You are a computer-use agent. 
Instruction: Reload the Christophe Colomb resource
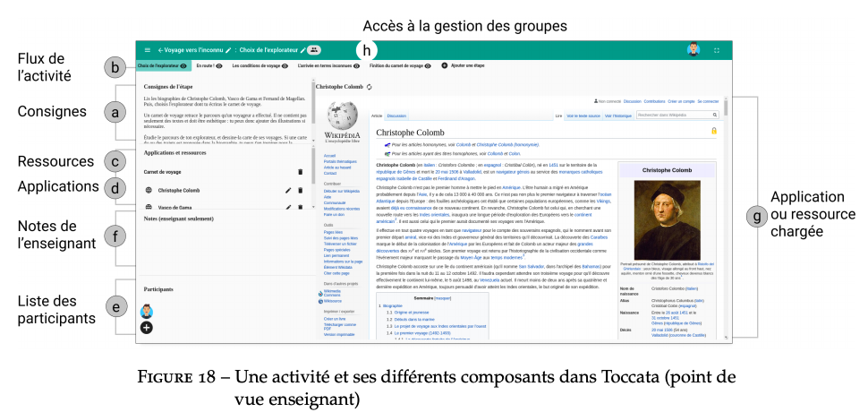pyautogui.click(x=370, y=87)
